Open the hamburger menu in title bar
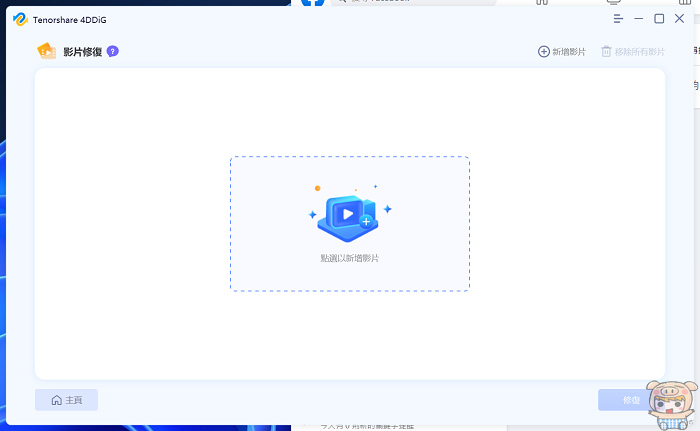Image resolution: width=700 pixels, height=431 pixels. point(618,19)
